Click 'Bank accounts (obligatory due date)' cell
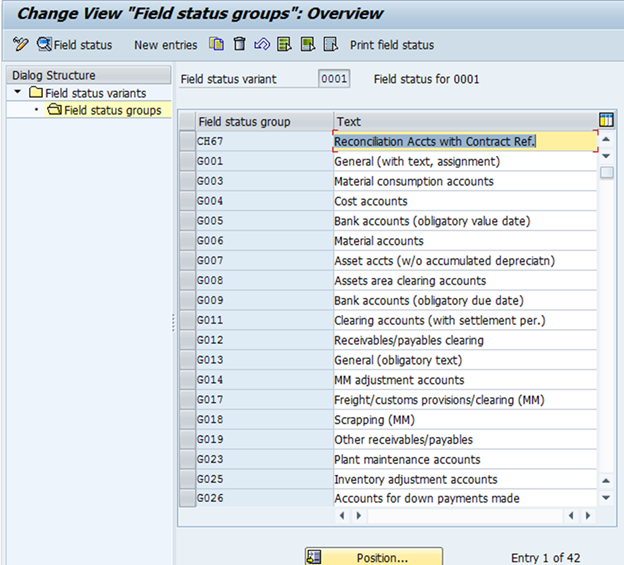 [x=465, y=300]
